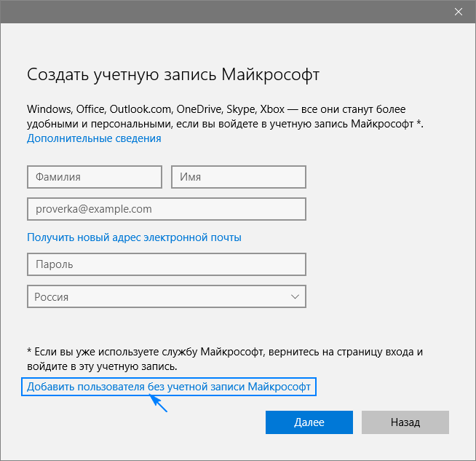Click Добавить пользователя без учетной записи Майкрософт
Image resolution: width=476 pixels, height=461 pixels.
(169, 387)
